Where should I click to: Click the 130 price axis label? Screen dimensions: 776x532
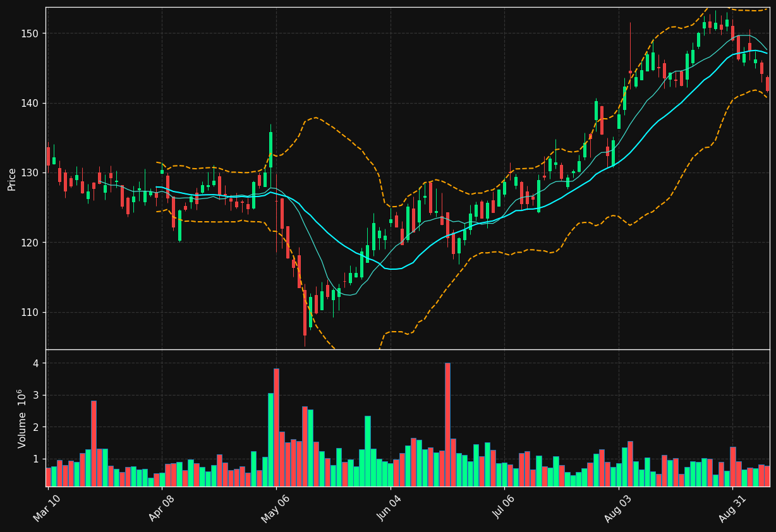pyautogui.click(x=31, y=172)
